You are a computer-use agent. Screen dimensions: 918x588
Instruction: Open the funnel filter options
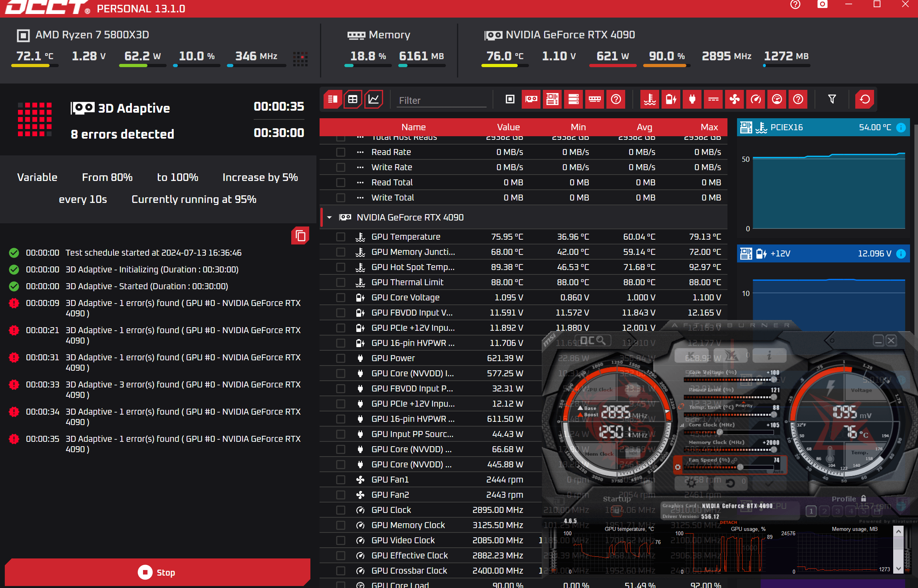[x=832, y=99]
